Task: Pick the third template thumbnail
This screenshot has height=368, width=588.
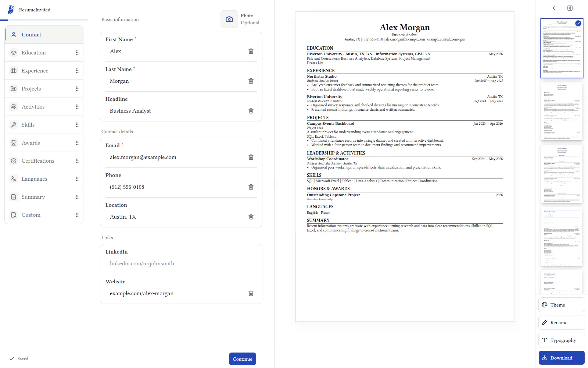Action: pos(562,174)
